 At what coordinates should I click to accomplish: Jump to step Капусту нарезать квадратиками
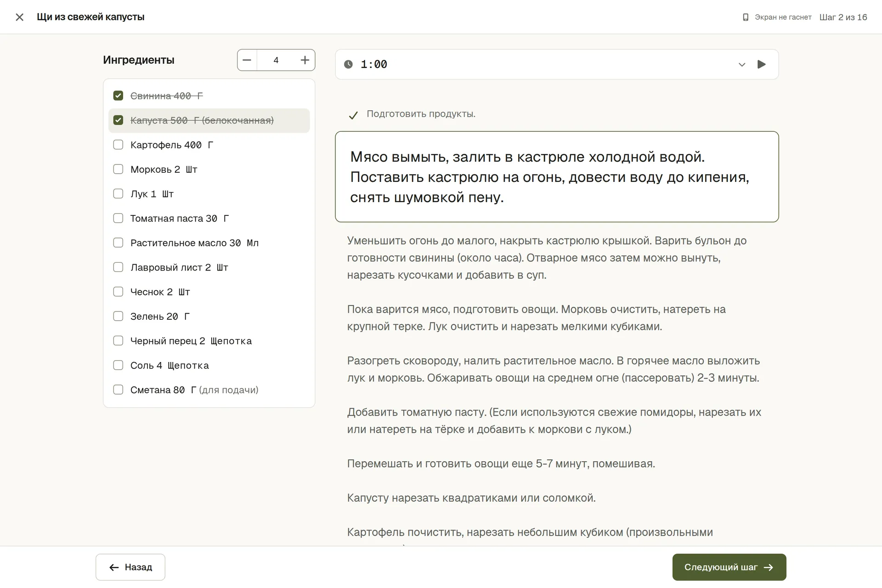coord(471,498)
